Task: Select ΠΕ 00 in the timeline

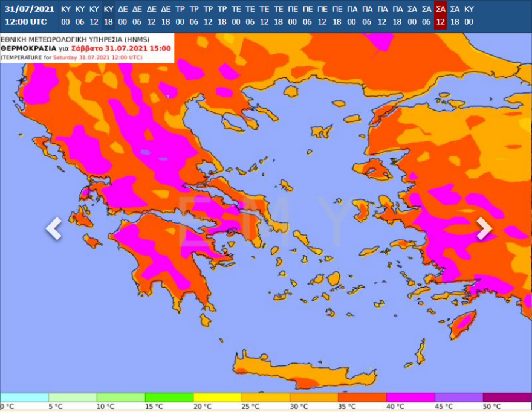Action: [293, 16]
